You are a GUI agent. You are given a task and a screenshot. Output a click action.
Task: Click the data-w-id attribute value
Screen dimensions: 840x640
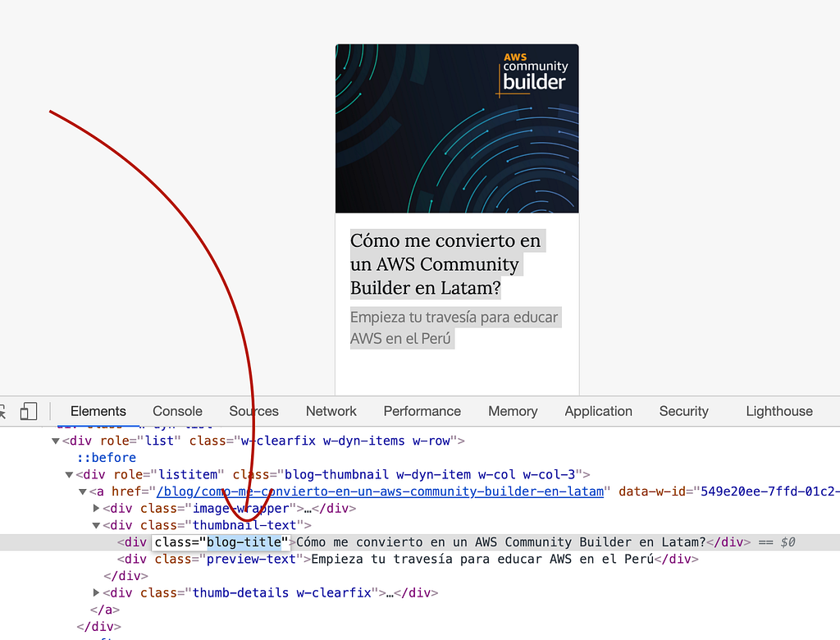(x=769, y=491)
